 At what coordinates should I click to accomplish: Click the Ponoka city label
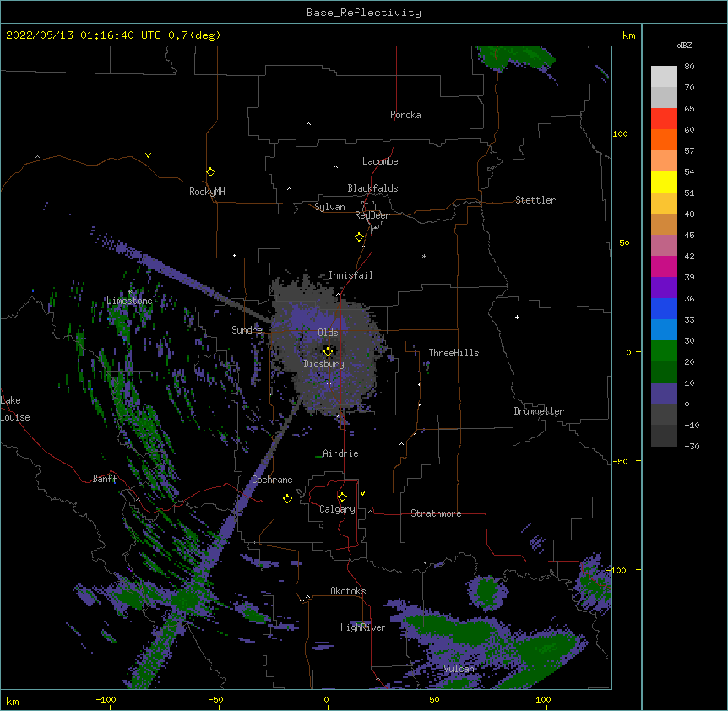405,115
